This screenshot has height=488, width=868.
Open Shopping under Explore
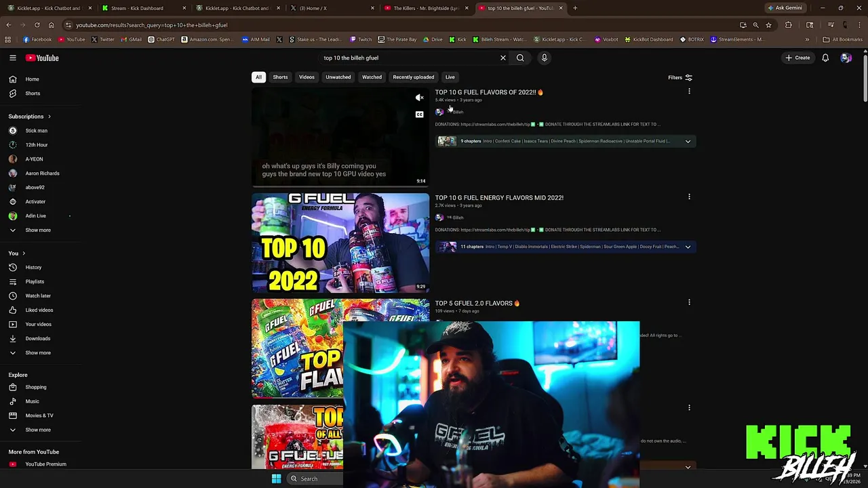click(36, 387)
